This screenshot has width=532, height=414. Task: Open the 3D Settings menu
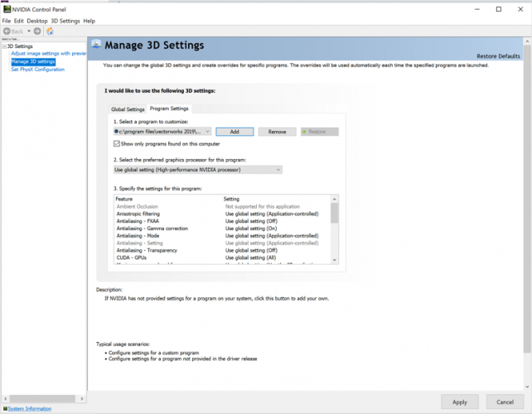click(x=65, y=20)
